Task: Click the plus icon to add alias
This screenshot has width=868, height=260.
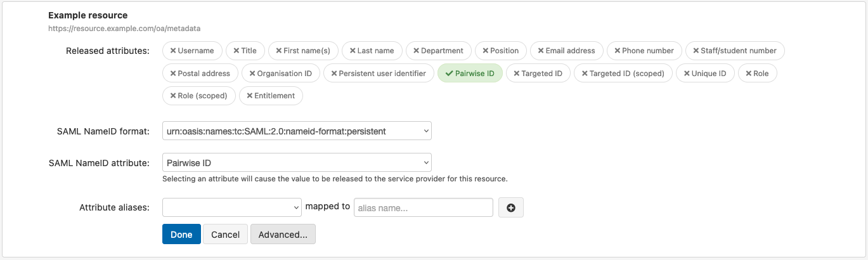Action: click(x=511, y=208)
